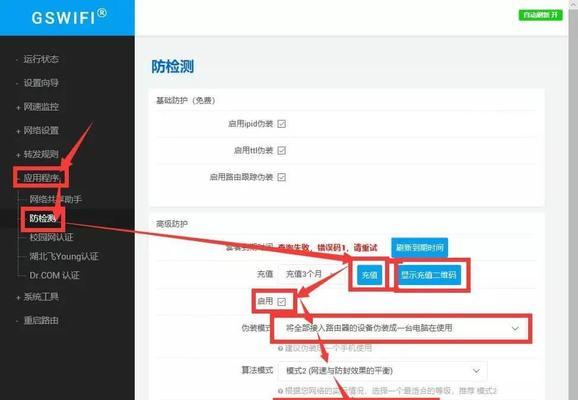The image size is (578, 400).
Task: Click 显示充值二维码 button
Action: [429, 275]
